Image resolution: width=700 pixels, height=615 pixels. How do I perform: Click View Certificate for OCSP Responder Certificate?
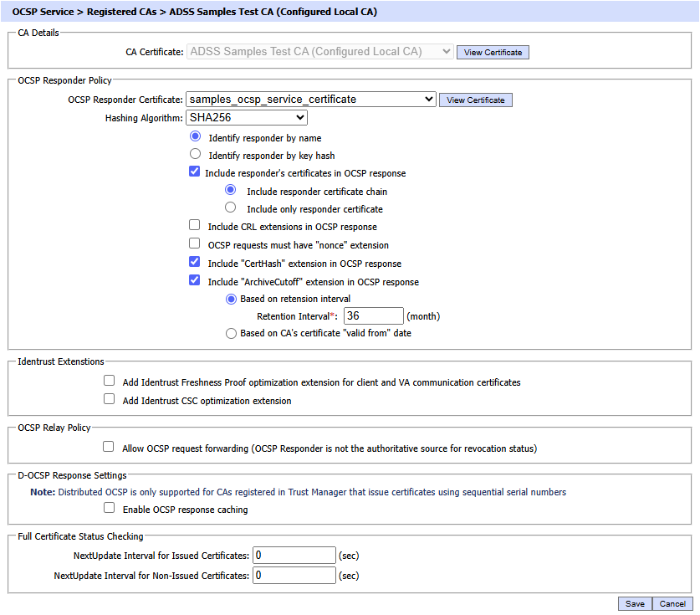click(475, 100)
